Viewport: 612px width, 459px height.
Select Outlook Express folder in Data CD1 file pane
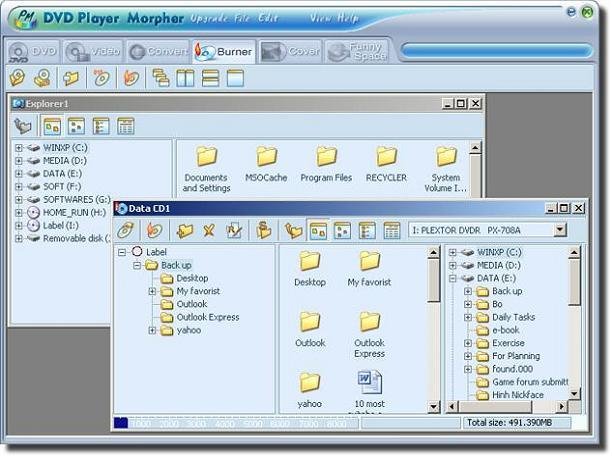(x=369, y=335)
